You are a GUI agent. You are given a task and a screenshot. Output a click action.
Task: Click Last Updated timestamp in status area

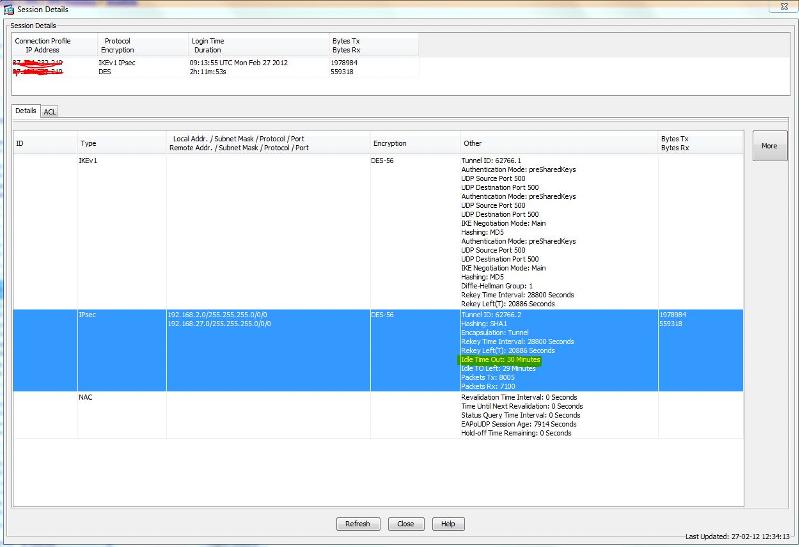click(737, 536)
